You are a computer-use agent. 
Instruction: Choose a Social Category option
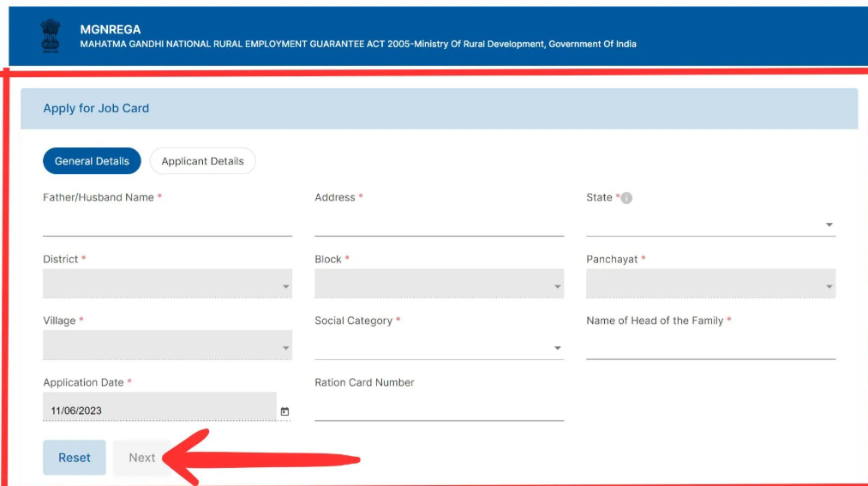point(439,348)
